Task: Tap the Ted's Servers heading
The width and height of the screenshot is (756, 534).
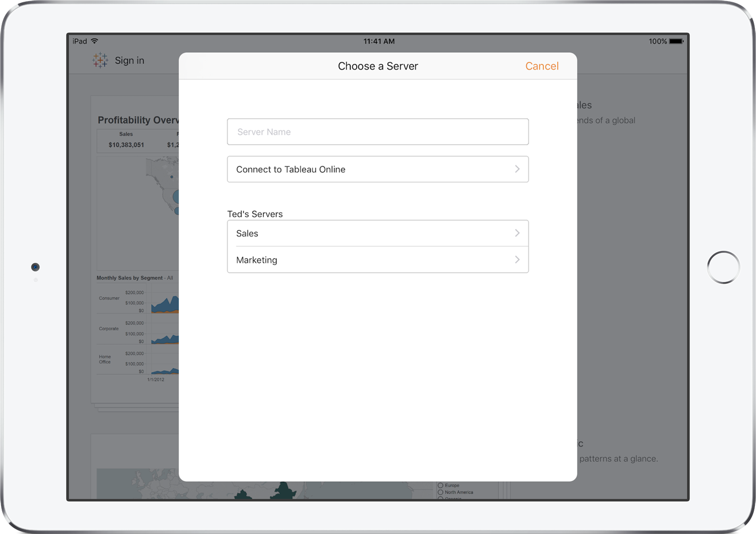Action: click(x=255, y=214)
